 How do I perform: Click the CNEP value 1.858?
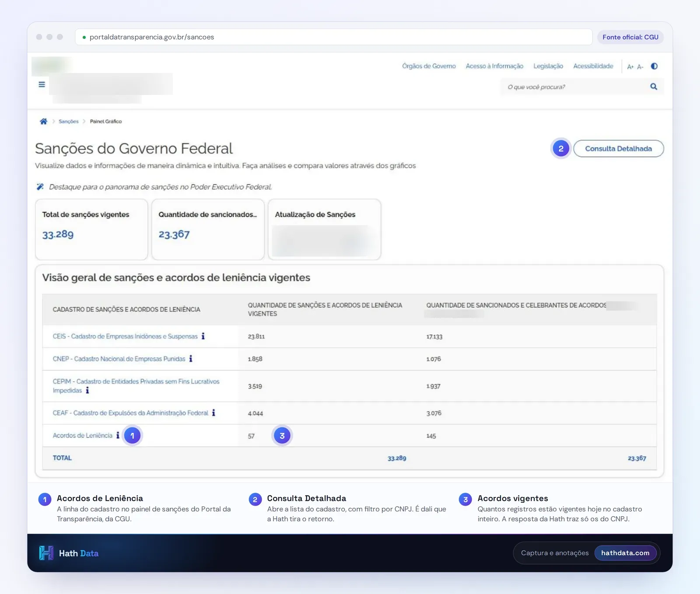point(255,359)
